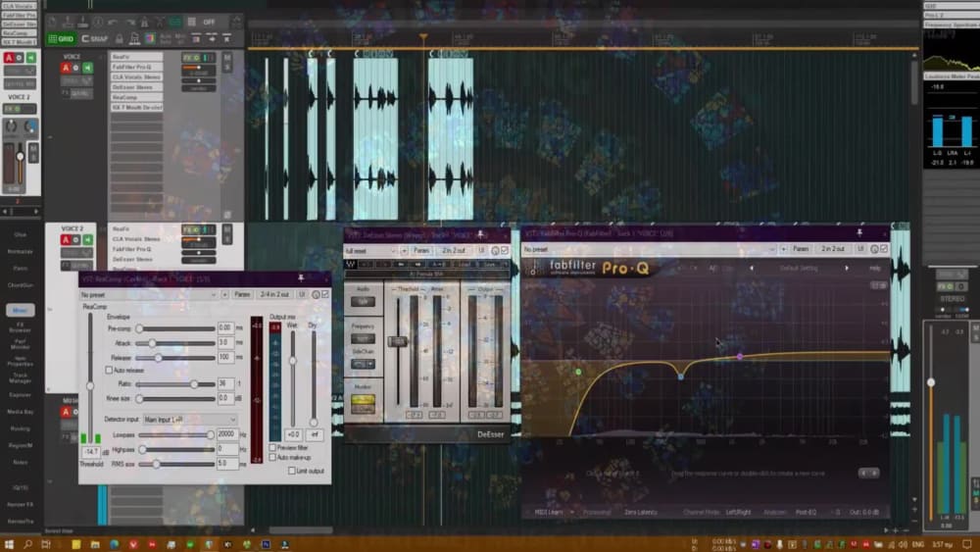Click DeEsser Monitor yellow button
Screen dimensions: 980x552
pos(363,400)
